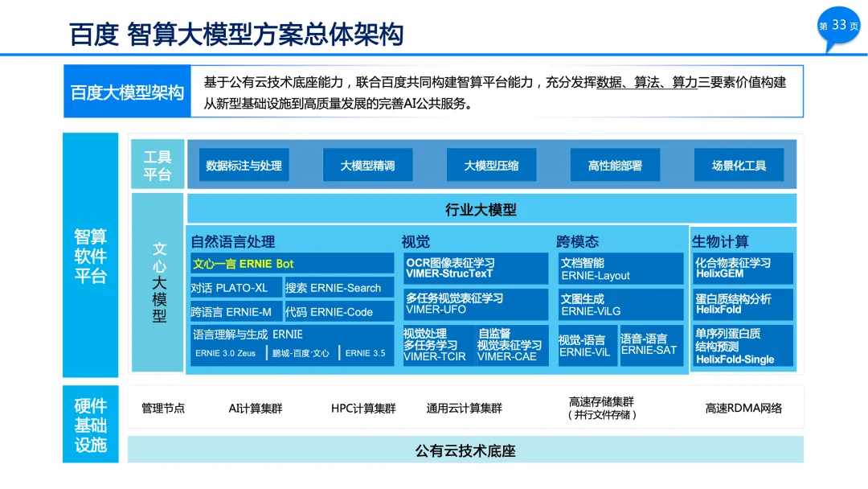Select AI计算集群
Viewport: 868px width, 489px height.
(x=256, y=408)
